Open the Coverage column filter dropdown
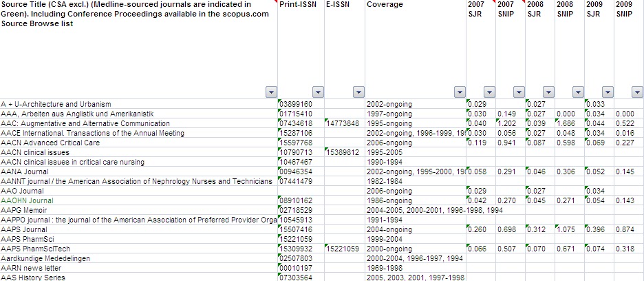The image size is (644, 281). [x=460, y=92]
